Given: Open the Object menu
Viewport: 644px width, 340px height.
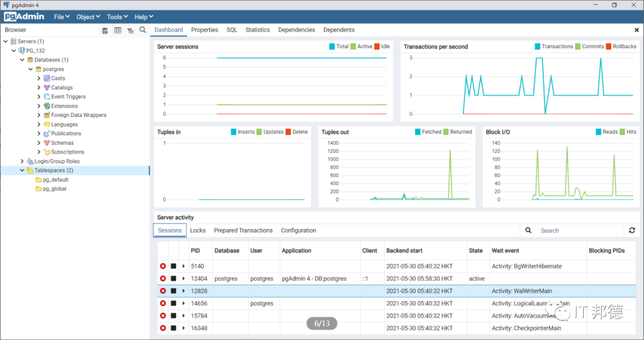Looking at the screenshot, I should 88,17.
